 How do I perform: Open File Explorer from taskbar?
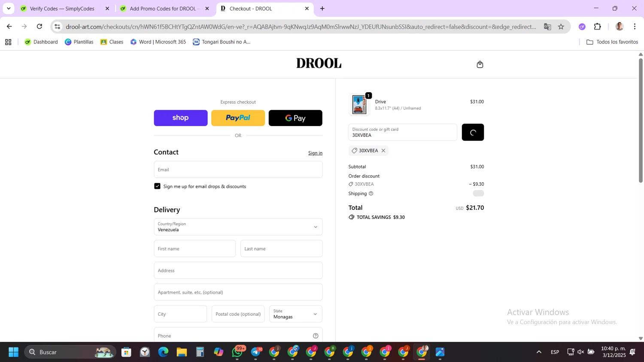[182, 352]
